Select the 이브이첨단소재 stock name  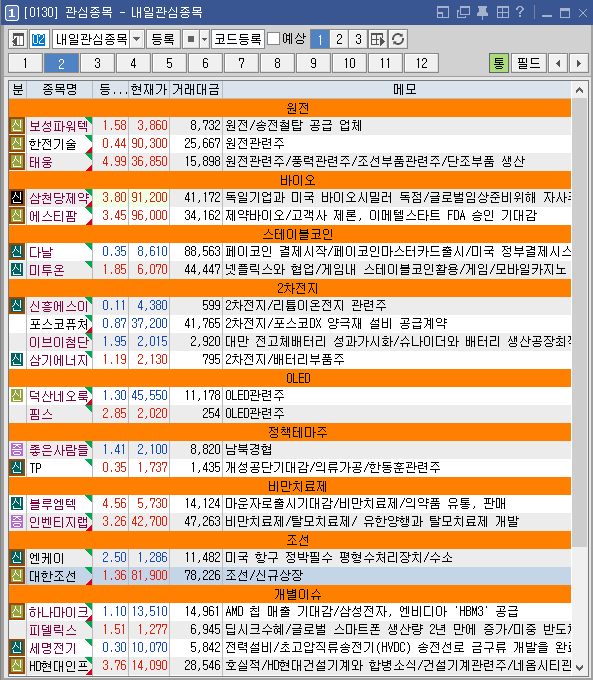pyautogui.click(x=59, y=342)
